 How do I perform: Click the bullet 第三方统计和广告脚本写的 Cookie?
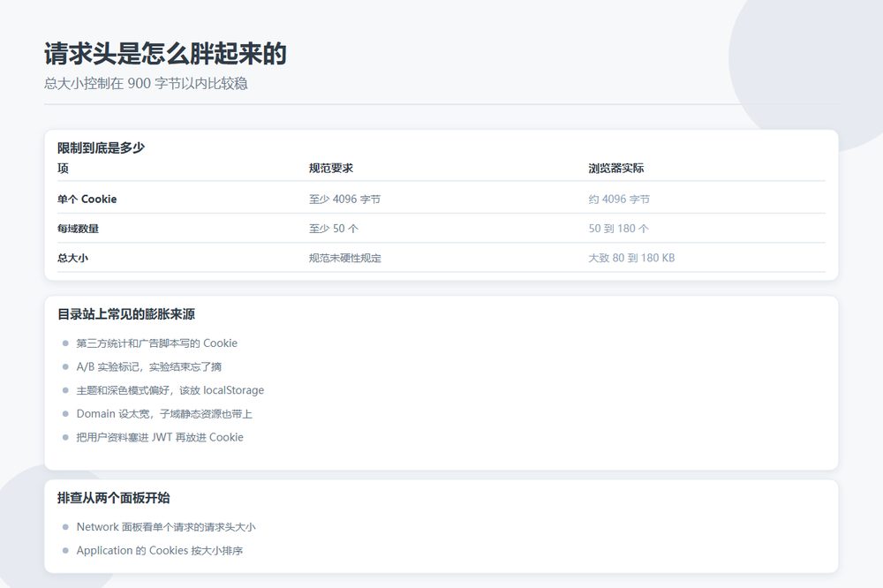(156, 343)
